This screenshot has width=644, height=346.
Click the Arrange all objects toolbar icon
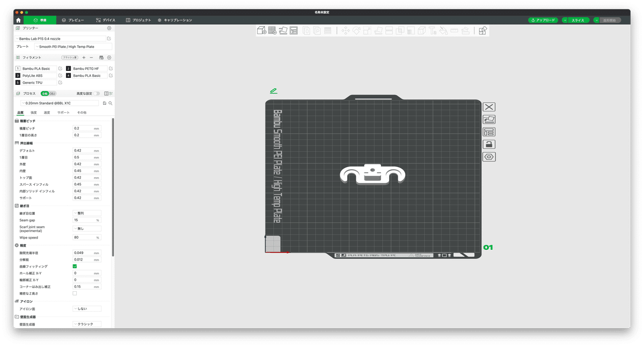click(294, 31)
